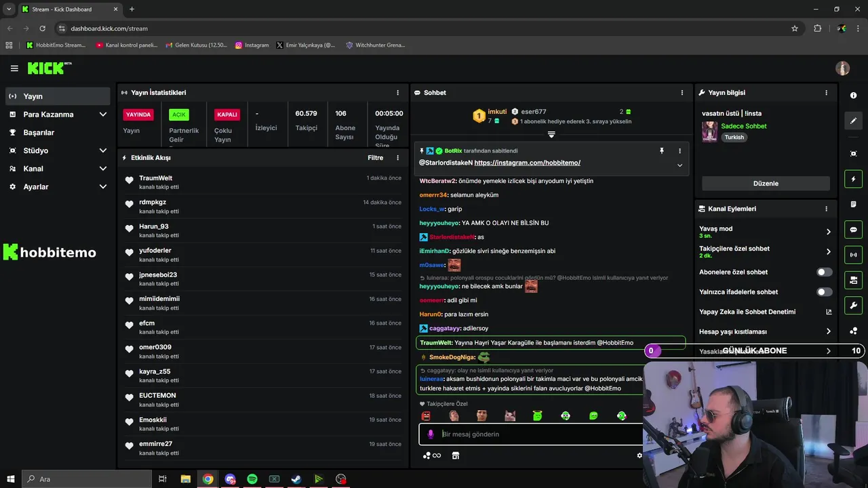The width and height of the screenshot is (868, 488).
Task: Click the Filtre button in Etkinlik Akışı
Action: tap(375, 158)
